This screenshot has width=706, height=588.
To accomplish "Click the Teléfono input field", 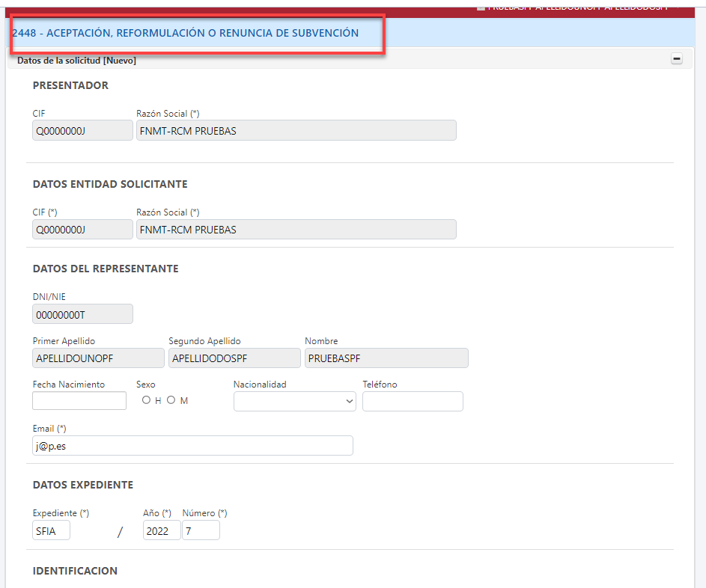I will tap(413, 402).
